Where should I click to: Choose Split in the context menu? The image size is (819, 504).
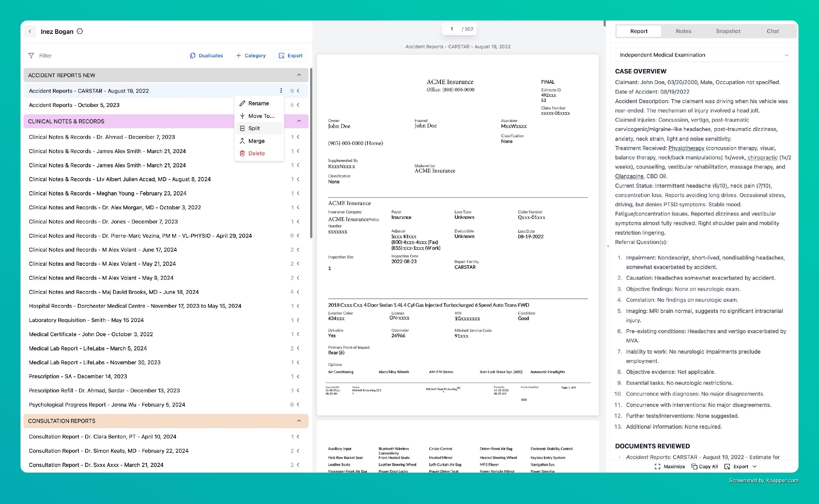254,128
